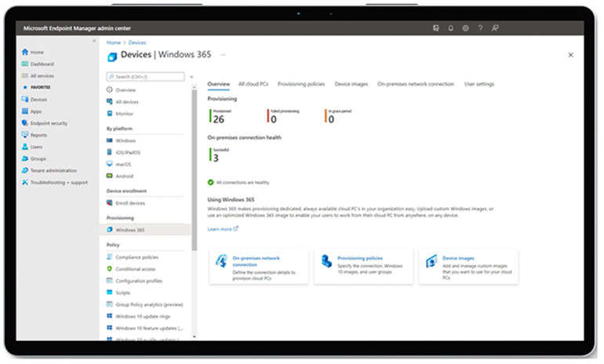This screenshot has width=604, height=364.
Task: Open Home in left navigation
Action: point(33,52)
